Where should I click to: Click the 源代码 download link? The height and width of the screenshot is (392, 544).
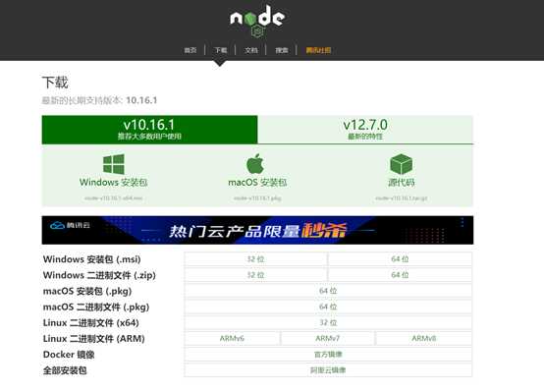pos(402,183)
